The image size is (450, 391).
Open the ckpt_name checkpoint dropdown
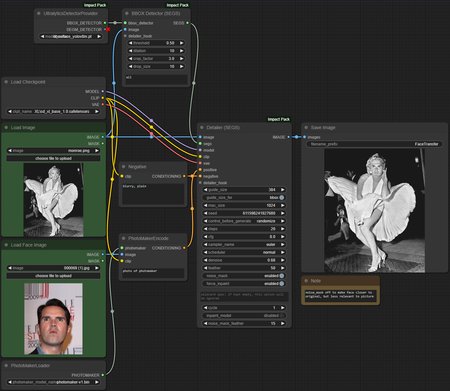53,111
